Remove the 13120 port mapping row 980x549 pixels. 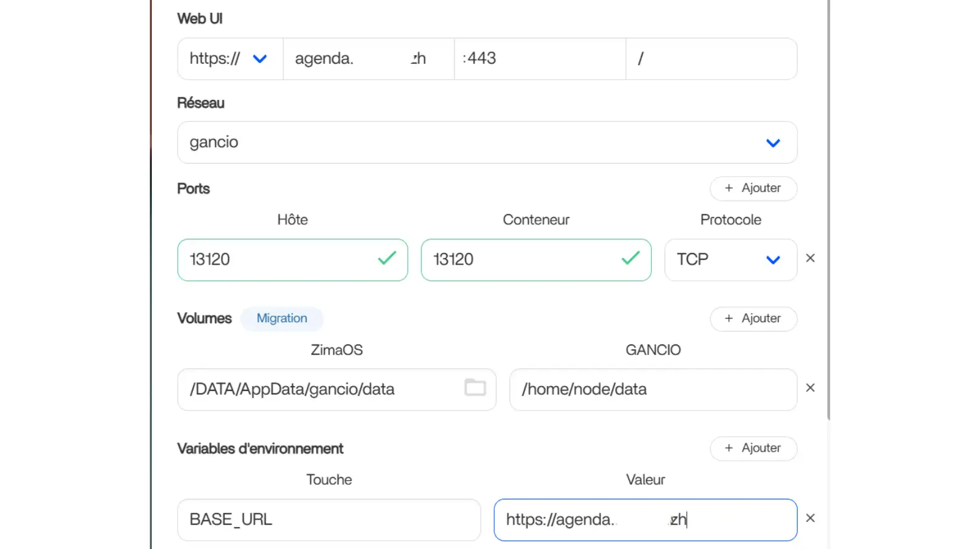tap(810, 259)
